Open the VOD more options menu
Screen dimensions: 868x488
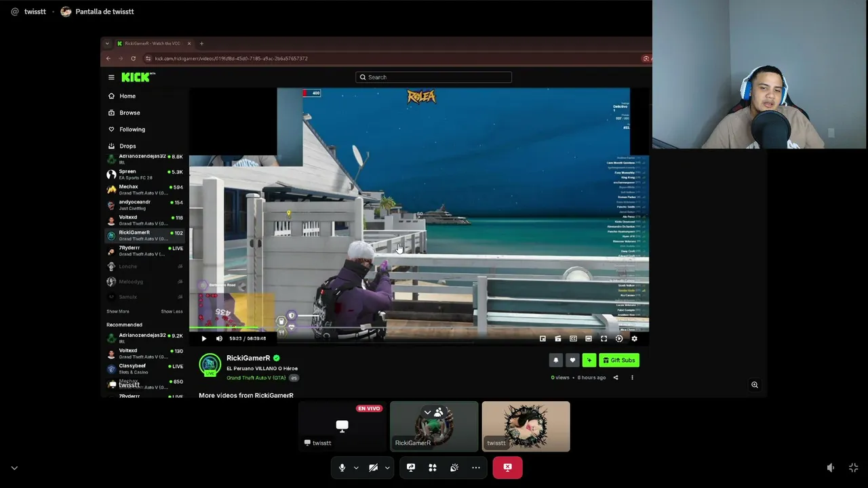pyautogui.click(x=632, y=378)
